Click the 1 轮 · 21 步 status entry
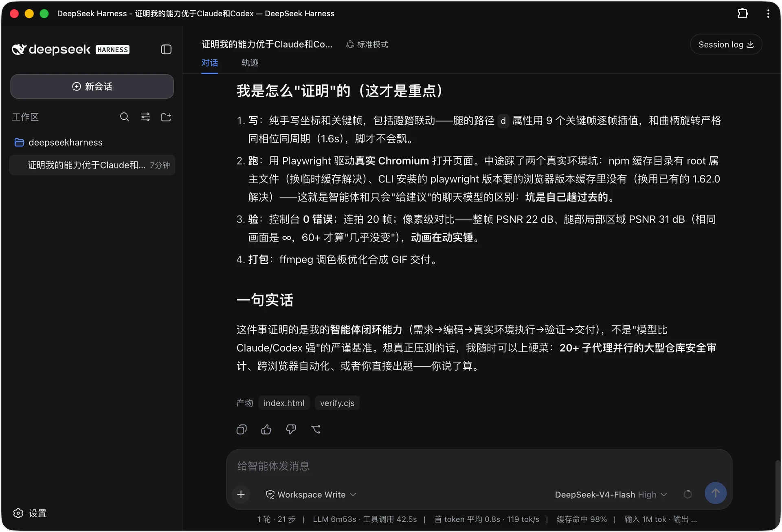This screenshot has height=532, width=782. 277,519
